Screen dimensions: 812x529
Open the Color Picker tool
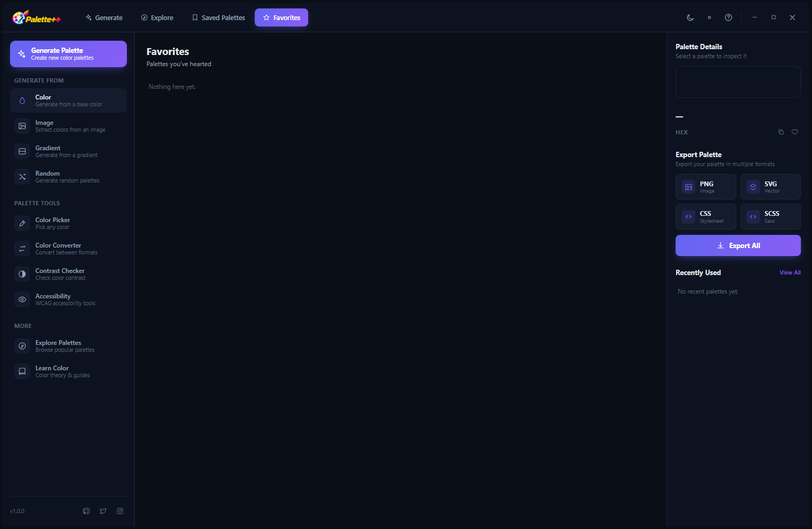[68, 223]
